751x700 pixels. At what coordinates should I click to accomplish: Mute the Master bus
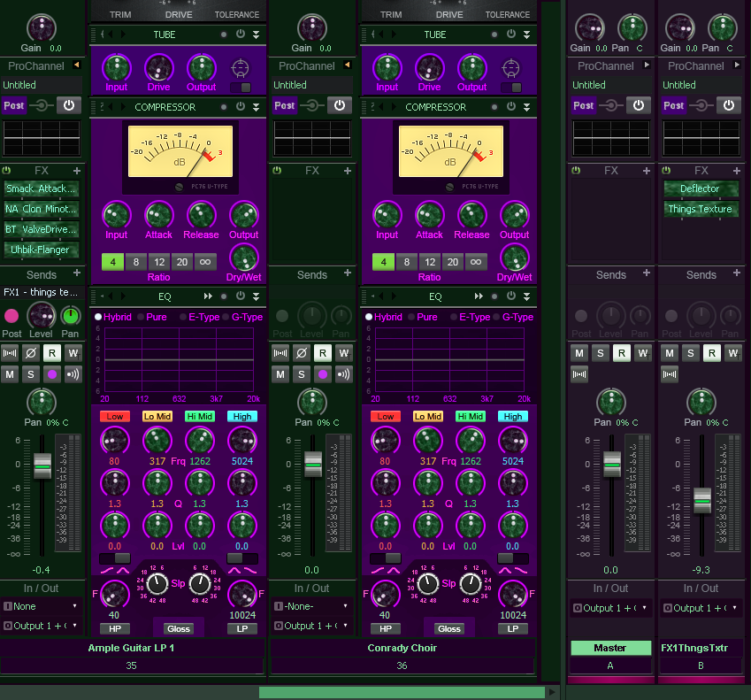[579, 354]
